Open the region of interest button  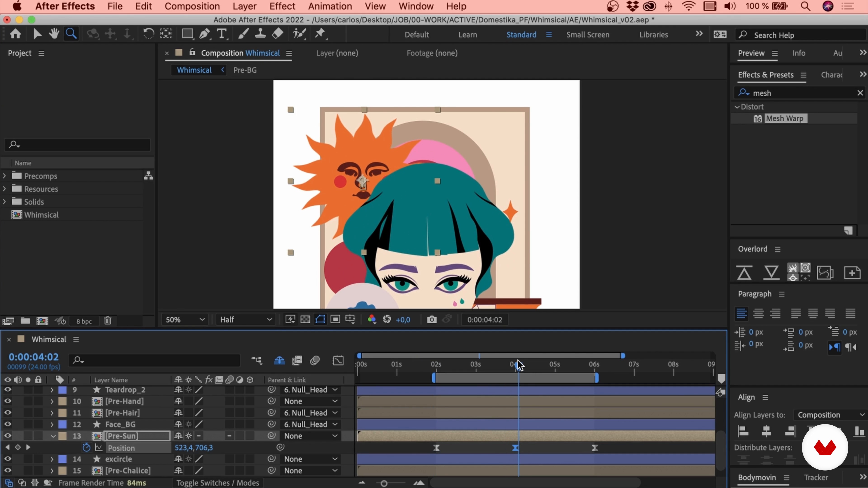(x=335, y=320)
